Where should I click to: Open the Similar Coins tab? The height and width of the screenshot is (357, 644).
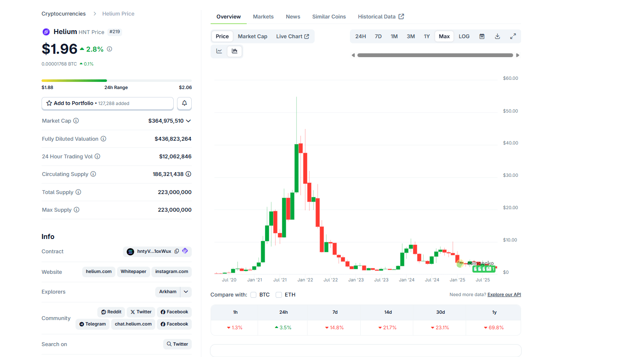click(329, 17)
